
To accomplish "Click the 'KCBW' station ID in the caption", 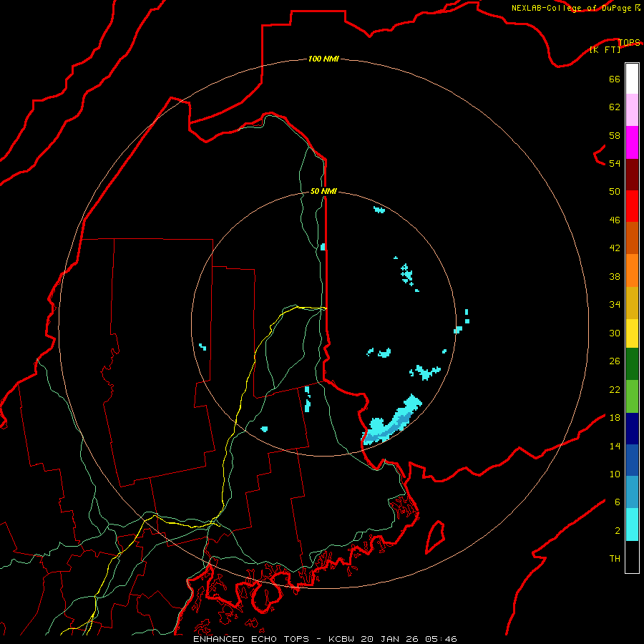I will coord(343,639).
